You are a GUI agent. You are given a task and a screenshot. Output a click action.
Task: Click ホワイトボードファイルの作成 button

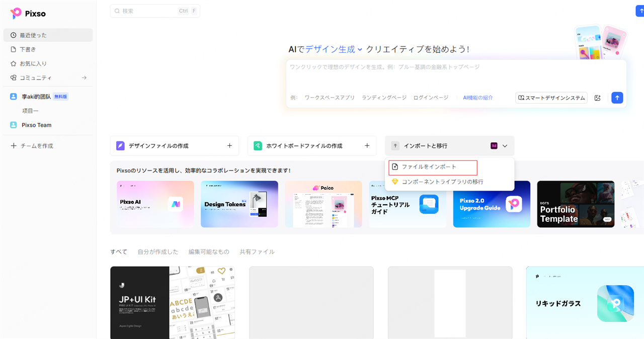[x=312, y=146]
